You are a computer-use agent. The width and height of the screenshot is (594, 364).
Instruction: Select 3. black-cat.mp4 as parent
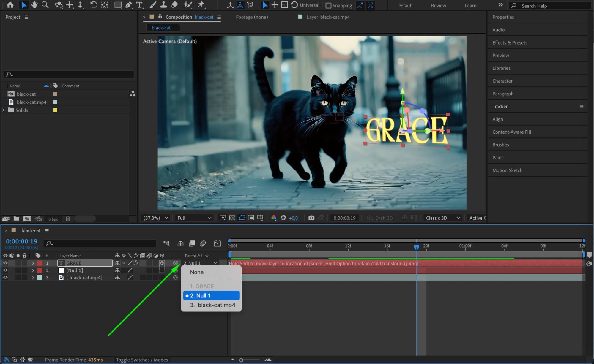point(213,305)
